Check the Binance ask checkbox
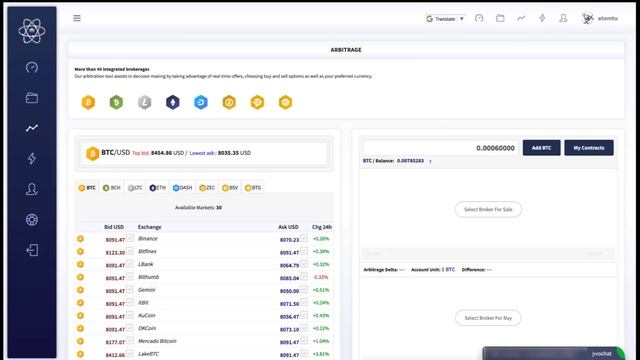This screenshot has height=360, width=640. 304,238
